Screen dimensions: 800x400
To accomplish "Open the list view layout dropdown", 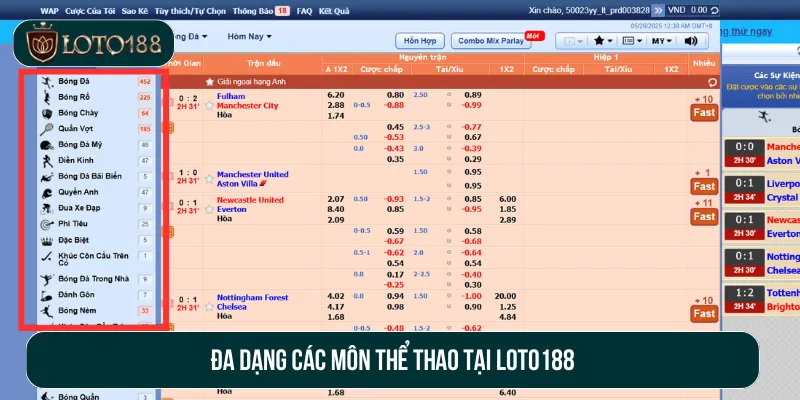I will tap(633, 41).
